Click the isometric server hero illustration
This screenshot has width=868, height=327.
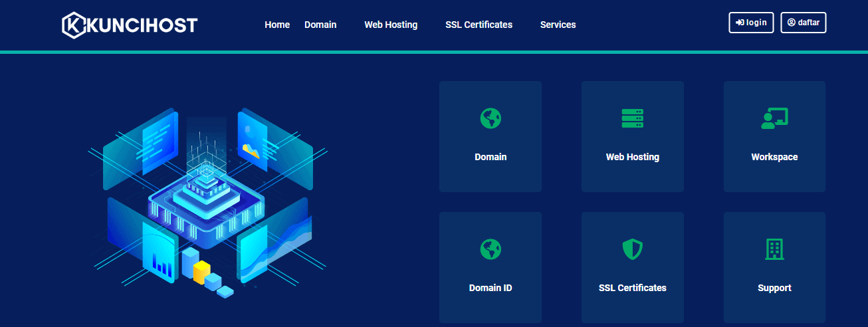coord(207,199)
